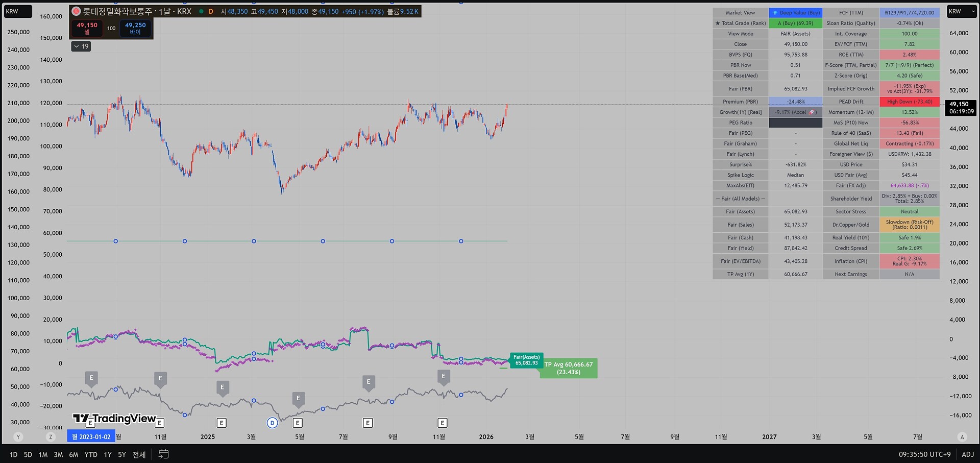Click the timeline E marker just right of 2025
Image resolution: width=980 pixels, height=463 pixels.
(x=222, y=423)
